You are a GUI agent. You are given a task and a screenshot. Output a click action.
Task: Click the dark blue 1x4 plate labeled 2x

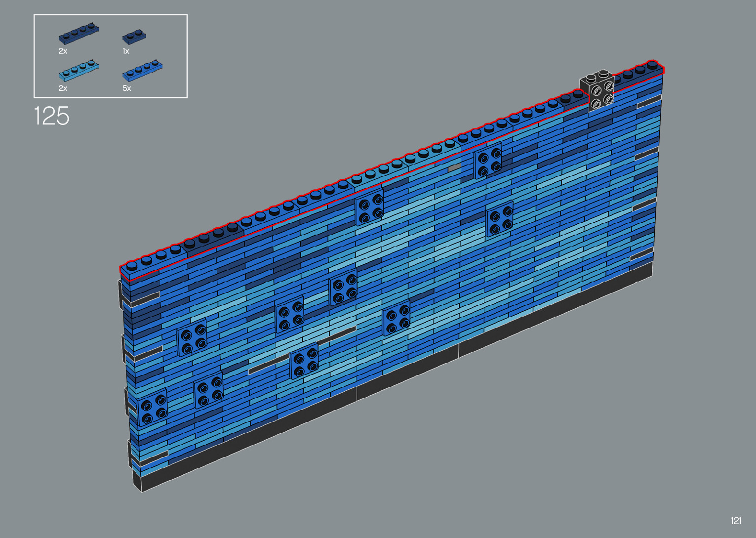pos(79,33)
